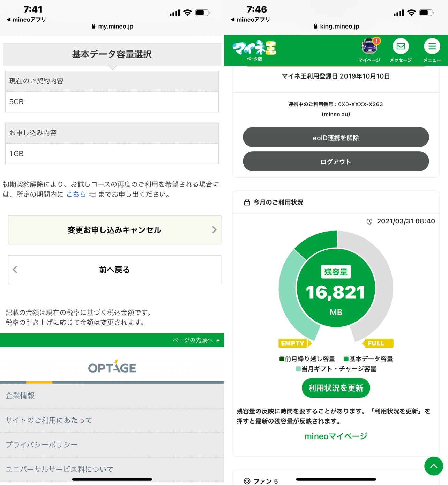Tap the お申し込み内容 label
Viewport: 448px width, 485px height.
coord(33,133)
